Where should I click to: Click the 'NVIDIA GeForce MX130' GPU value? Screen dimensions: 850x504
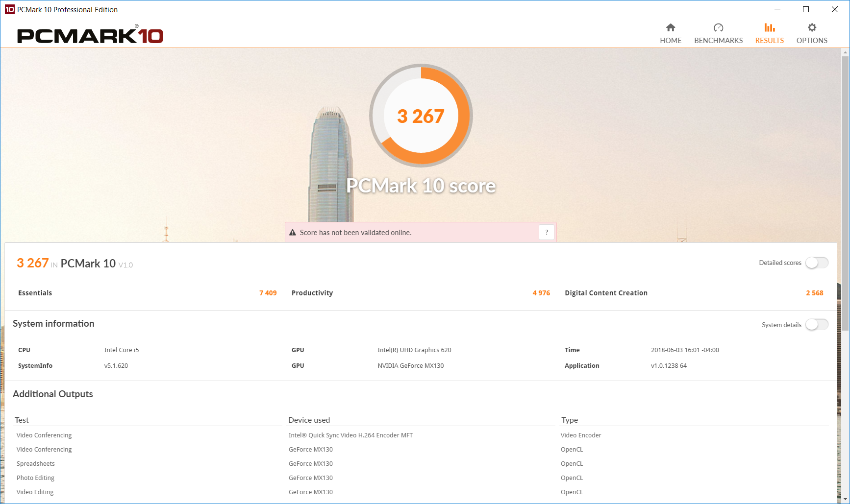coord(410,366)
